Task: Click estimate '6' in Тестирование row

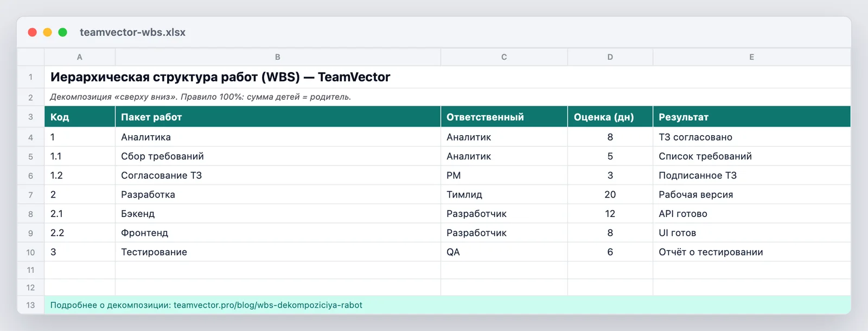Action: pyautogui.click(x=610, y=252)
